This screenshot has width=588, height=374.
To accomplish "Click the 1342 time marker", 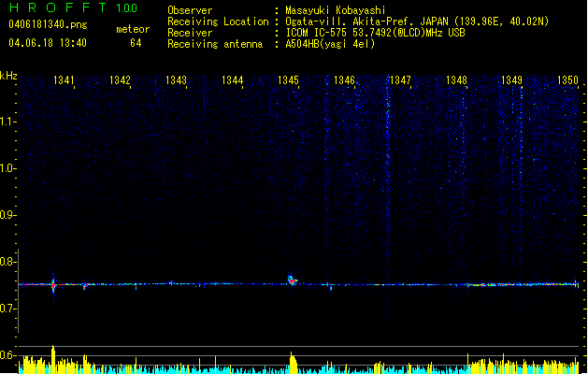I will (x=120, y=79).
